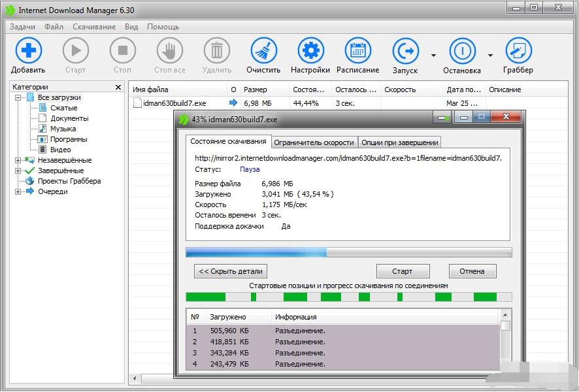
Task: Collapse the Все загрузки tree node
Action: point(18,98)
